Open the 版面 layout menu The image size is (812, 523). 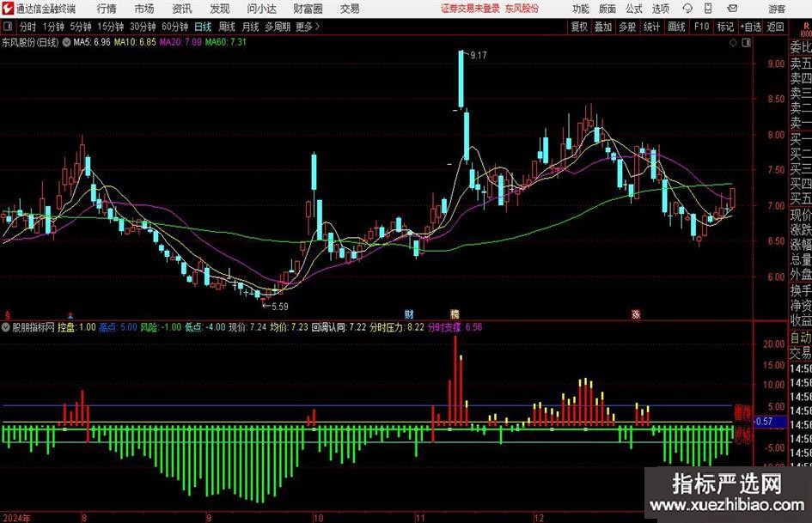607,9
